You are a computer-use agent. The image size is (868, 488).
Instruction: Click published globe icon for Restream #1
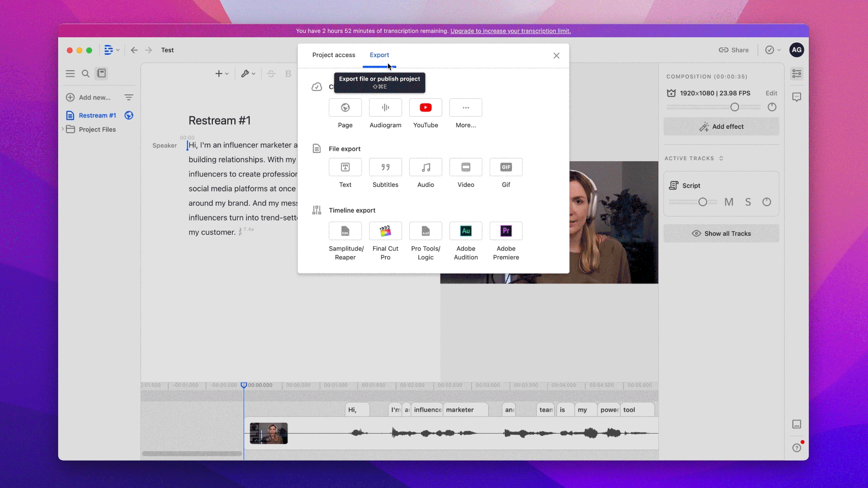tap(129, 115)
